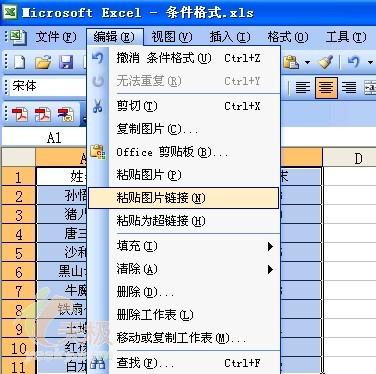Screen dimensions: 376x374
Task: Toggle the Align Left button
Action: [303, 88]
